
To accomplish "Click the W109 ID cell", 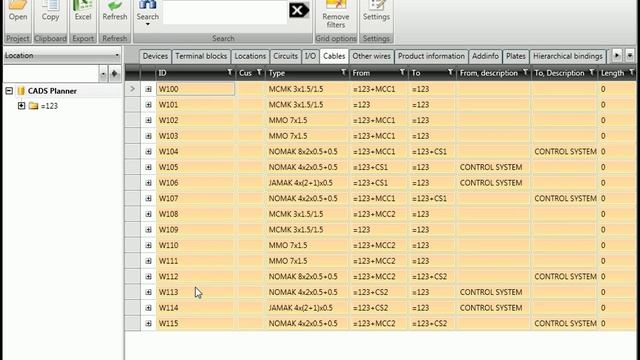I will (196, 230).
